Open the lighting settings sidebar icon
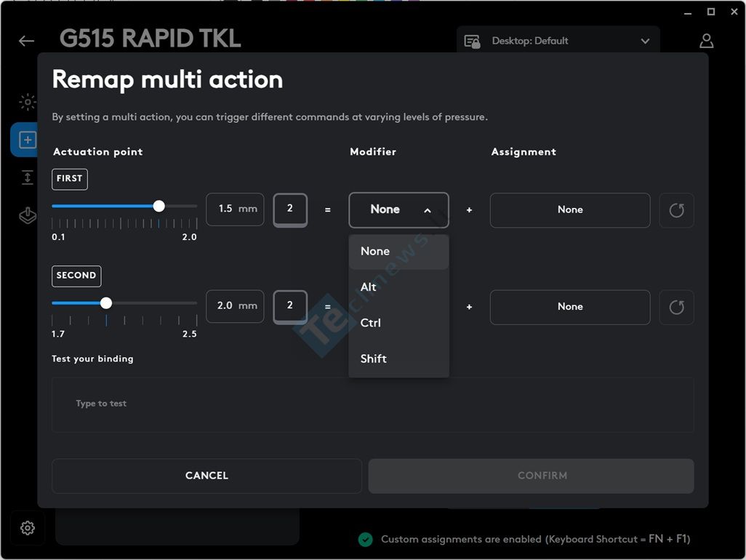The width and height of the screenshot is (746, 560). pyautogui.click(x=28, y=103)
